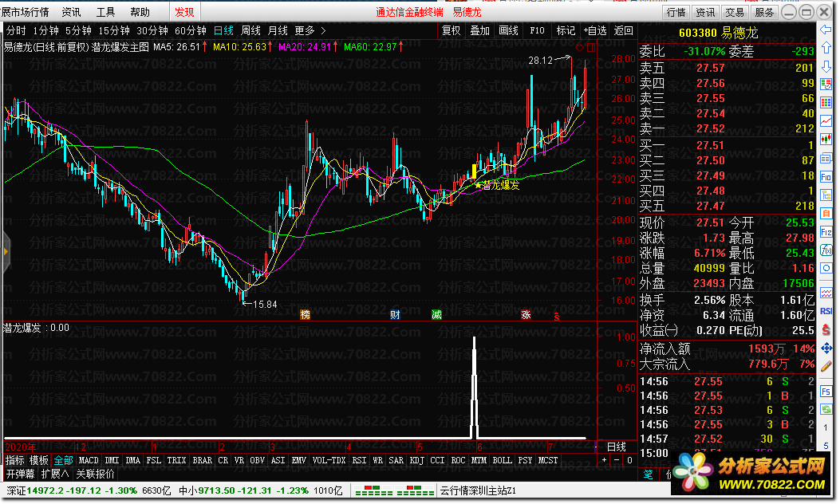The height and width of the screenshot is (504, 840).
Task: Select the 全部 indicators tab
Action: pyautogui.click(x=63, y=460)
